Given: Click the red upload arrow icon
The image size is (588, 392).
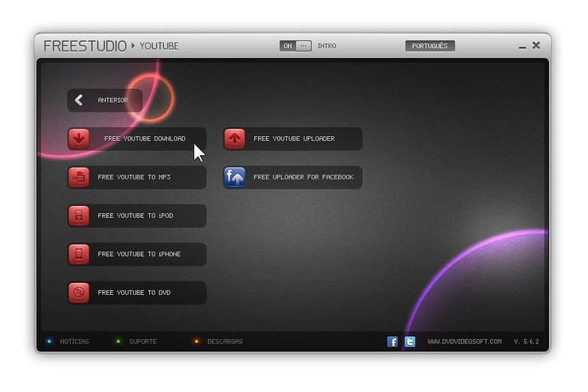Looking at the screenshot, I should 234,139.
